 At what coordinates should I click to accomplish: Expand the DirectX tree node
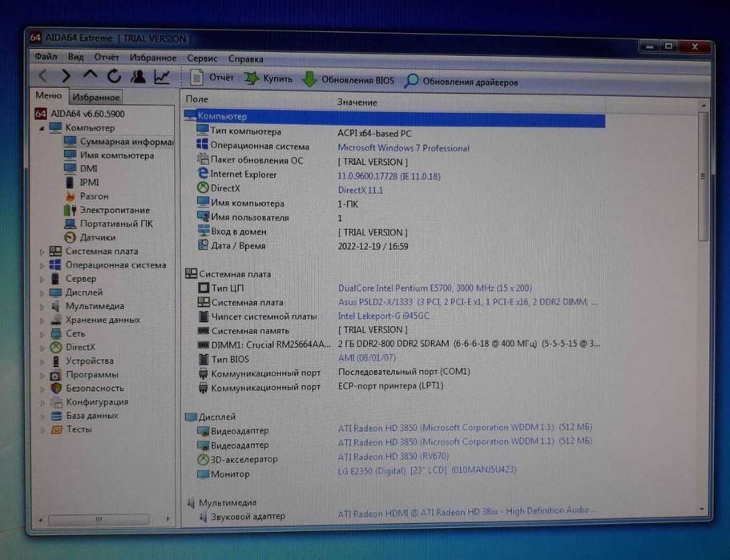pos(42,348)
